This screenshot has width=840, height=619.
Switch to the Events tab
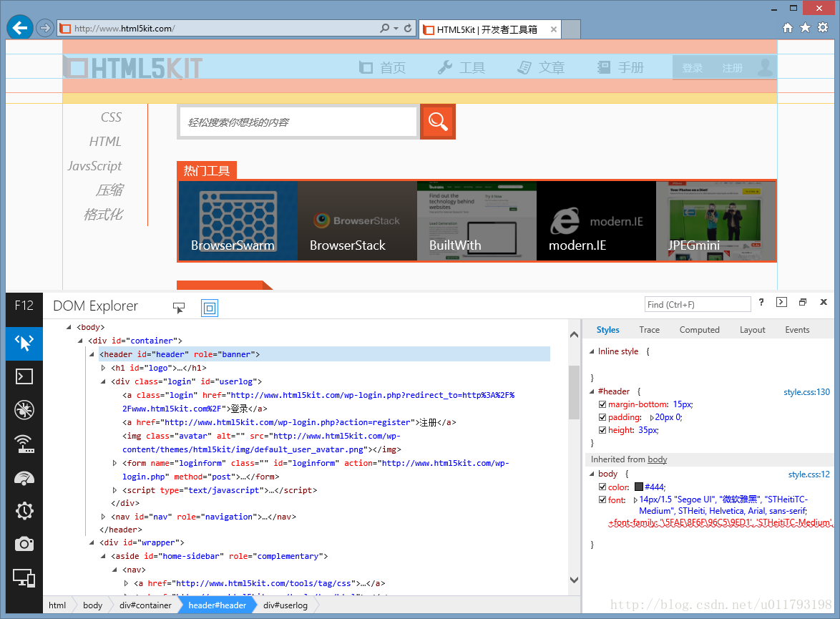pos(797,330)
